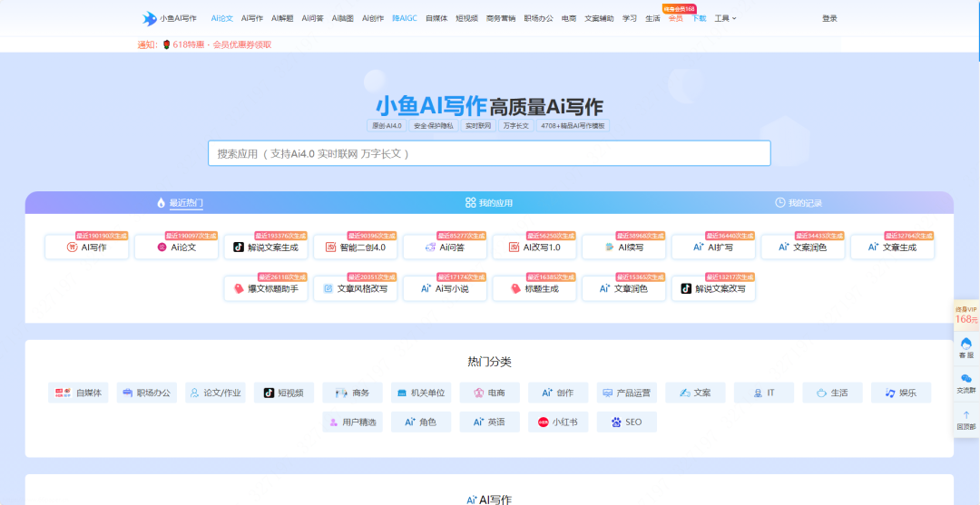Image resolution: width=980 pixels, height=505 pixels.
Task: Click the icon beside the IT category
Action: (758, 393)
